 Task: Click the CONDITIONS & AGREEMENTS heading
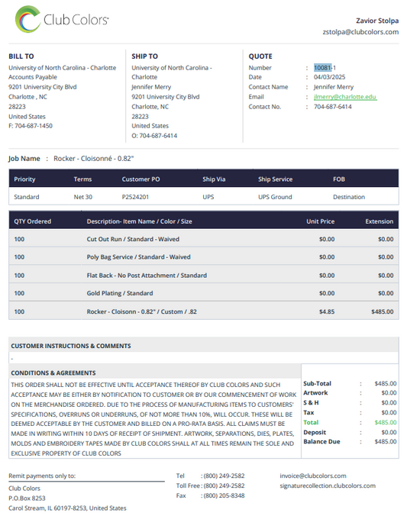pos(53,373)
